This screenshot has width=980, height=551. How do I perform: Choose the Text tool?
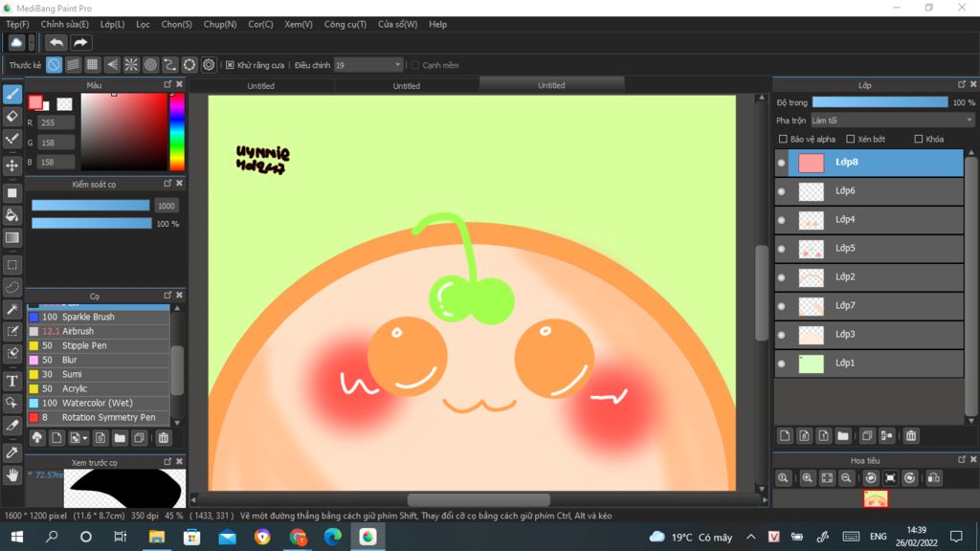pos(11,381)
